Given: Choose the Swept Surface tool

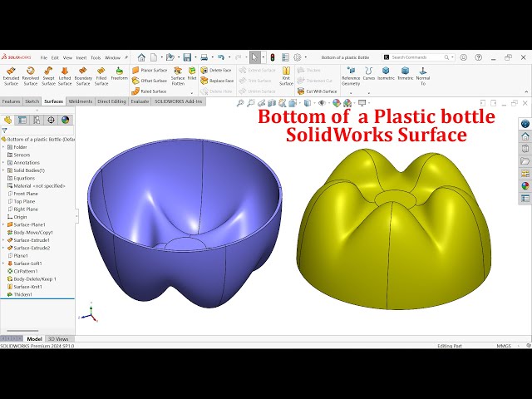Looking at the screenshot, I should pos(48,76).
